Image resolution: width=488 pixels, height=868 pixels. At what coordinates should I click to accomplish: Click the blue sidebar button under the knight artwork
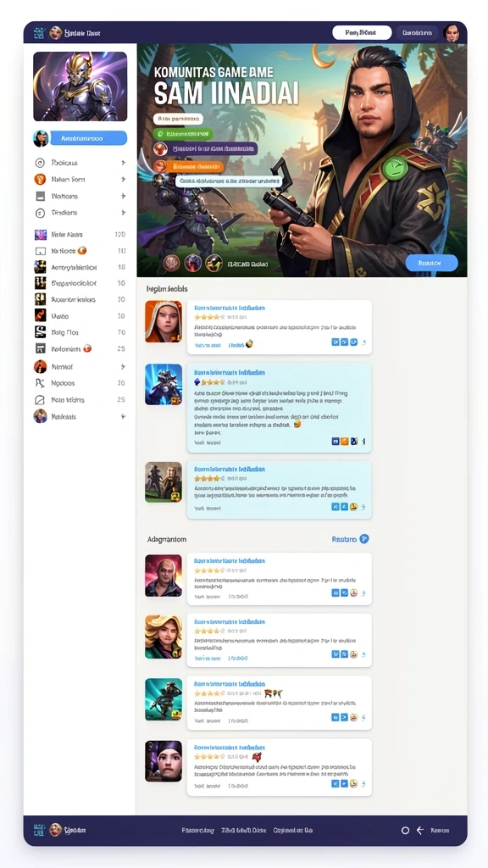88,138
